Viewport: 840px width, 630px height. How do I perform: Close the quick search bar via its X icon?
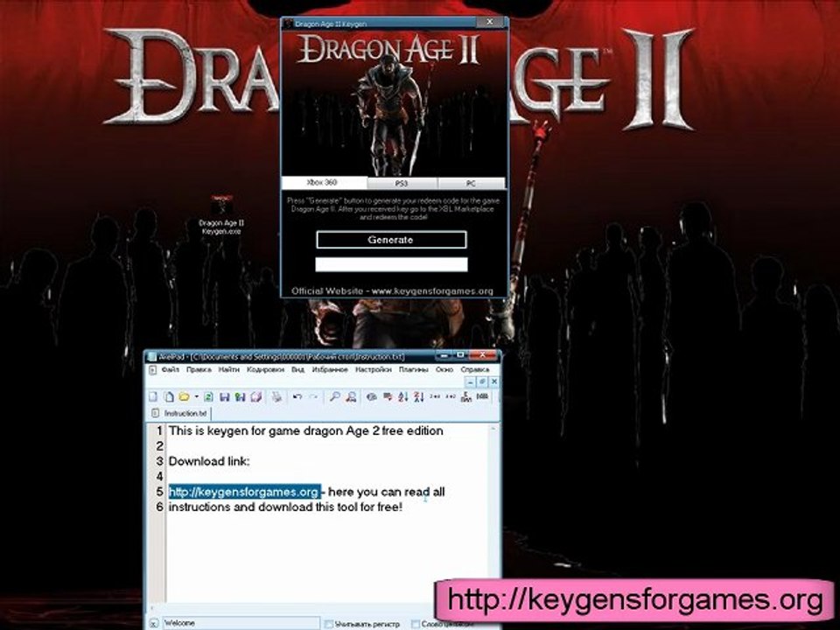pos(154,623)
